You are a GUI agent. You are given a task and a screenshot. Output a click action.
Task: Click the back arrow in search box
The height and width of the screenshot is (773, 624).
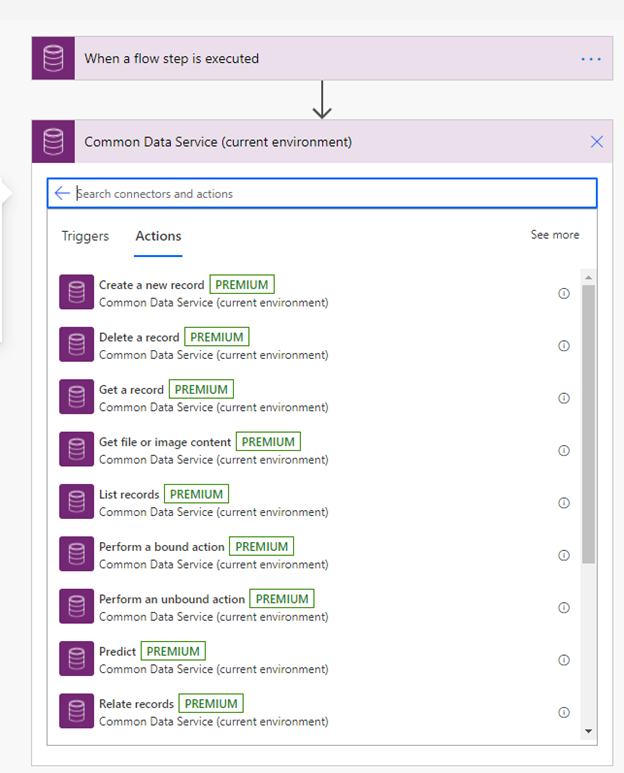click(62, 193)
